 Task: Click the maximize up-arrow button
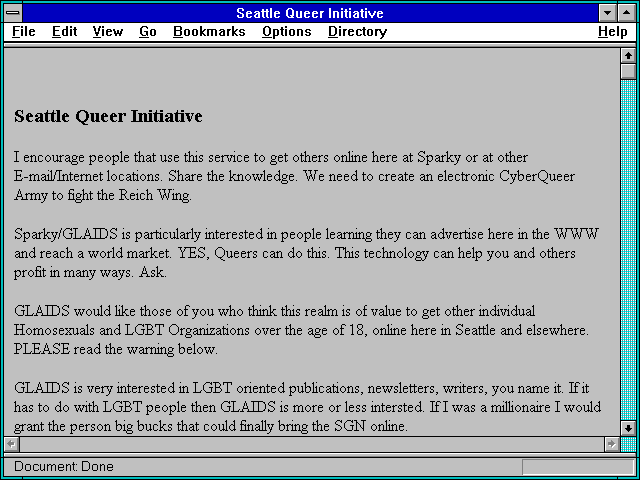627,13
